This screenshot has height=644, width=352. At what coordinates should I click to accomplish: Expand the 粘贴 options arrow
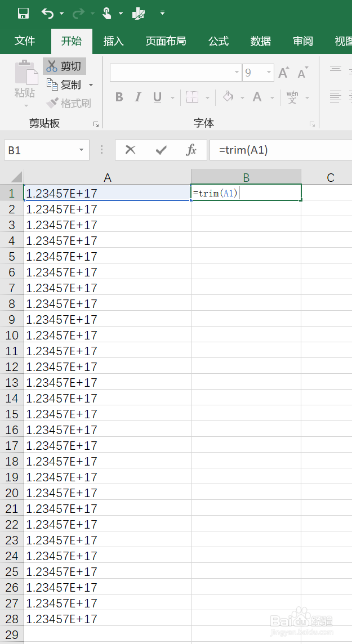pos(26,106)
